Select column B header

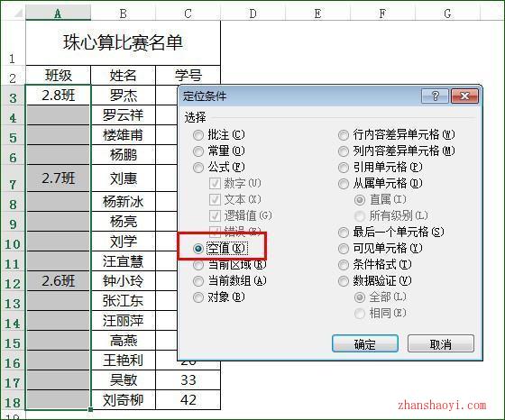[124, 14]
